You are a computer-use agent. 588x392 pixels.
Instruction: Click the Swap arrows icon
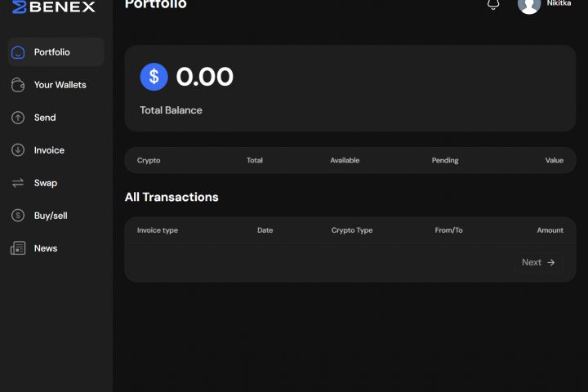(18, 183)
